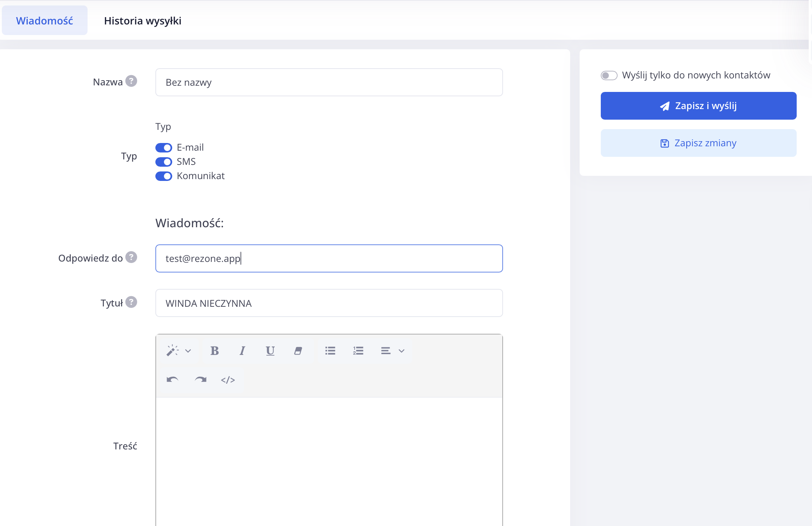
Task: Open the Historia wysyłki tab
Action: pyautogui.click(x=143, y=20)
